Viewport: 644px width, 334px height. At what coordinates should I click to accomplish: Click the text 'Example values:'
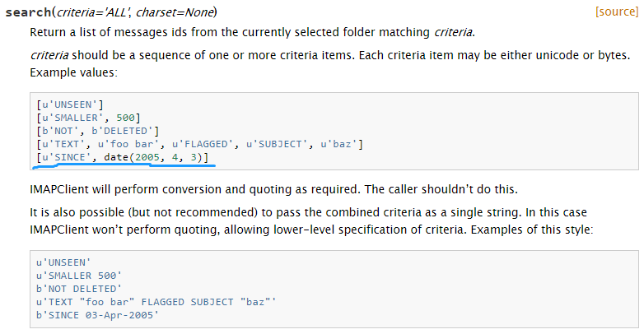click(x=73, y=72)
